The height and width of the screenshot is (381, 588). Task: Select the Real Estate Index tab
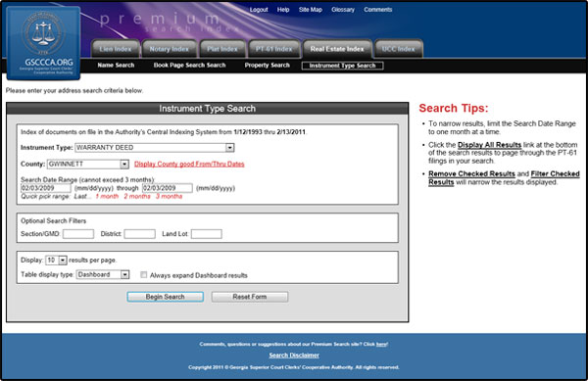click(337, 49)
